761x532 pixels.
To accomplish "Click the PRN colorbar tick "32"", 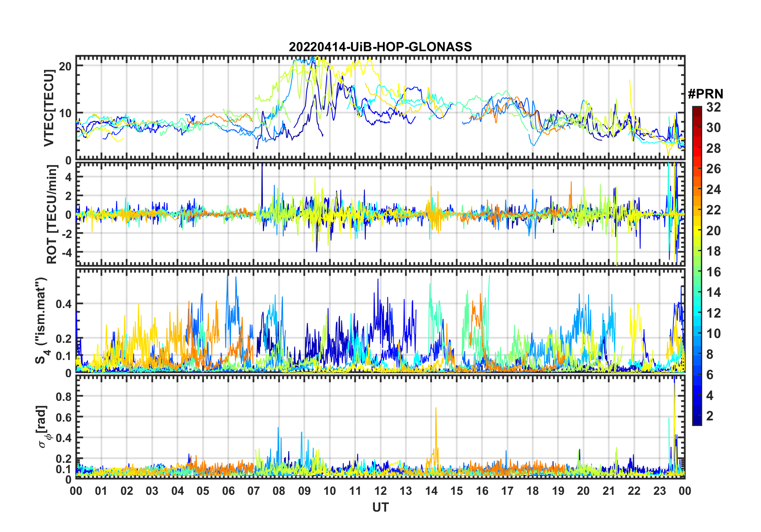I will 713,107.
